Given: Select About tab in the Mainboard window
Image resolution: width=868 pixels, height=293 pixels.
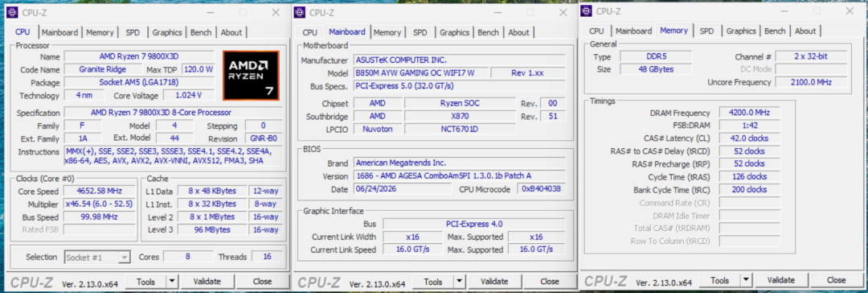Looking at the screenshot, I should coord(518,32).
